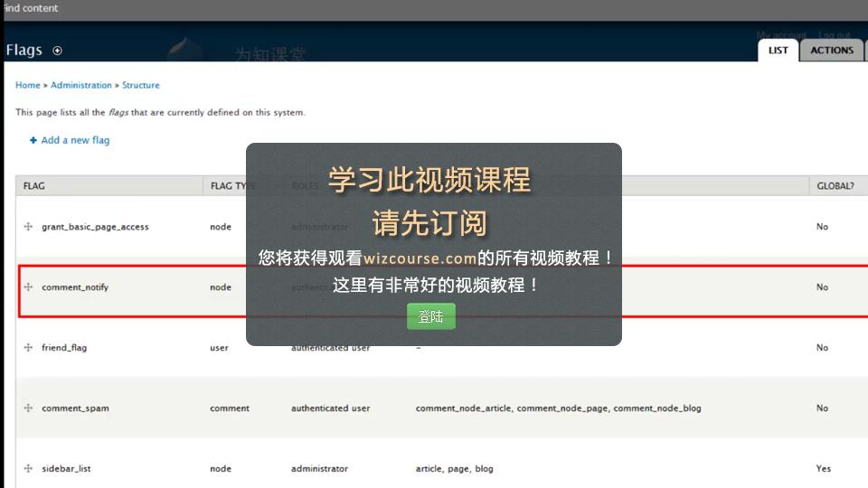Click the green 登陆 login button
Screen dimensions: 868x488
(430, 316)
